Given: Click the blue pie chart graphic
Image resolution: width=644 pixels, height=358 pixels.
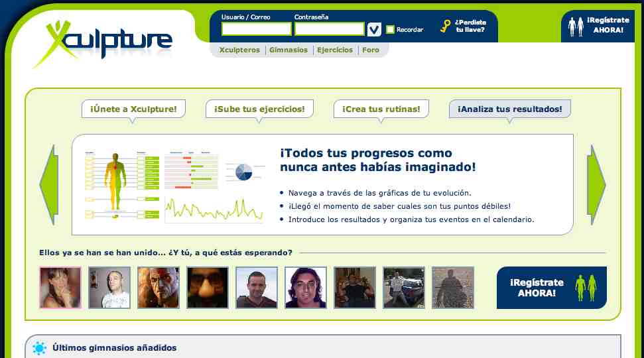Looking at the screenshot, I should pyautogui.click(x=244, y=172).
